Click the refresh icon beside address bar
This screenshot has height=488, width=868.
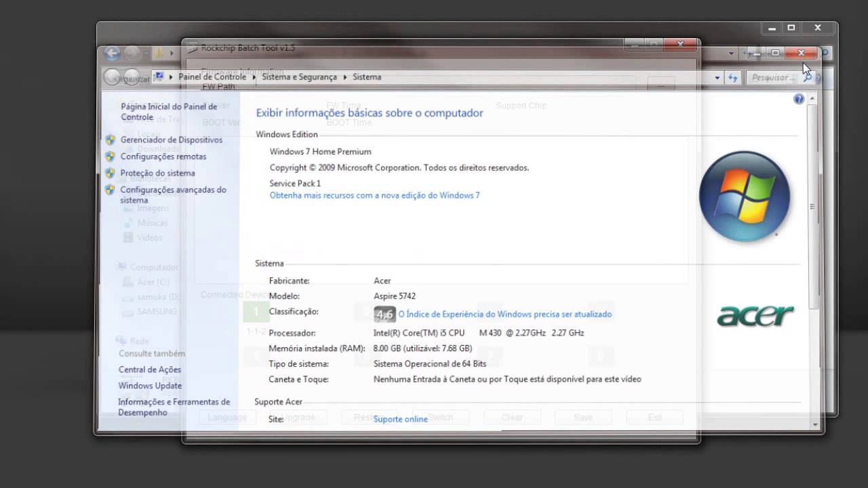pyautogui.click(x=732, y=77)
